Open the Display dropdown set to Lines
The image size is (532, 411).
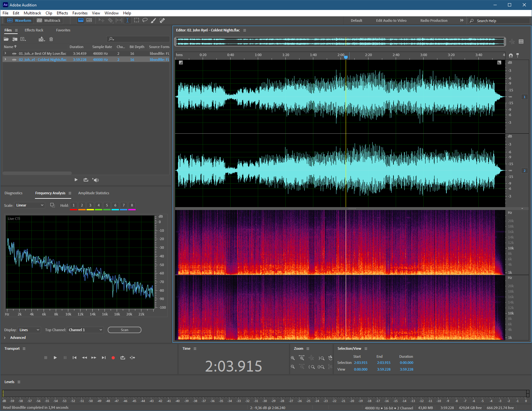[29, 330]
